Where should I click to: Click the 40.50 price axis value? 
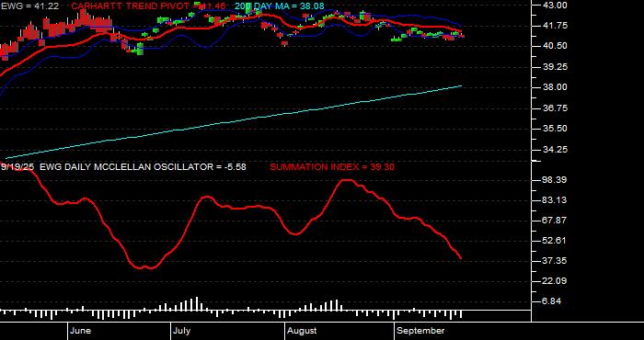(556, 46)
